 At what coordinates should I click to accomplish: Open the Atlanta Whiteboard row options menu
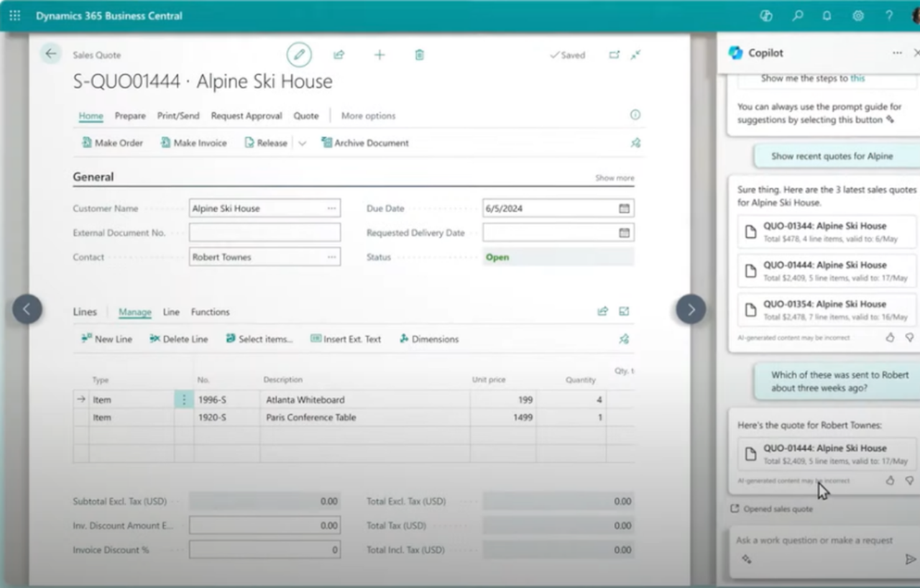(183, 400)
